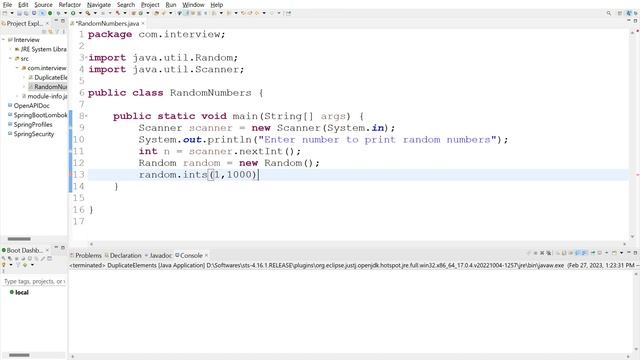The image size is (640, 360).
Task: Click the Project Explorer horizontal scrollbar
Action: coord(19,239)
